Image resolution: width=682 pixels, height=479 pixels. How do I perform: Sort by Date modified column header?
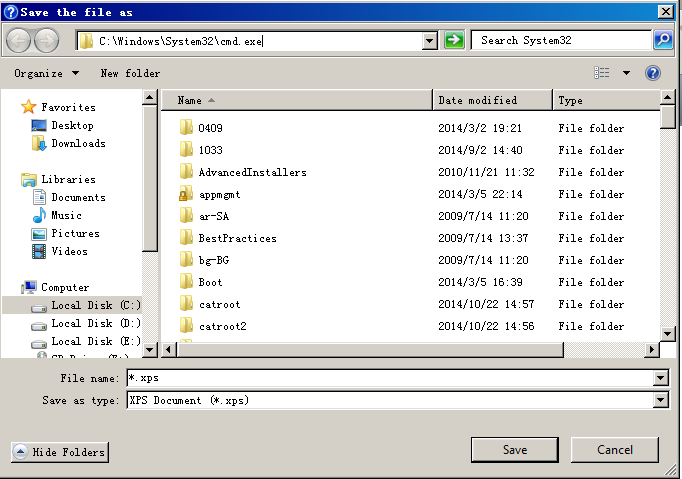[493, 100]
